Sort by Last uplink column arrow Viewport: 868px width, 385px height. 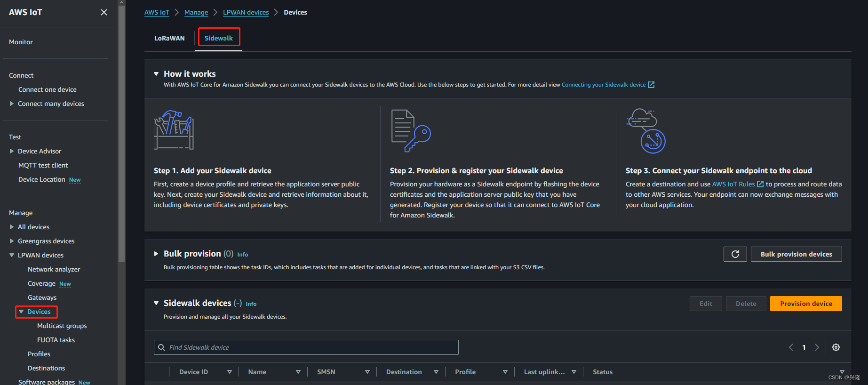[x=574, y=372]
